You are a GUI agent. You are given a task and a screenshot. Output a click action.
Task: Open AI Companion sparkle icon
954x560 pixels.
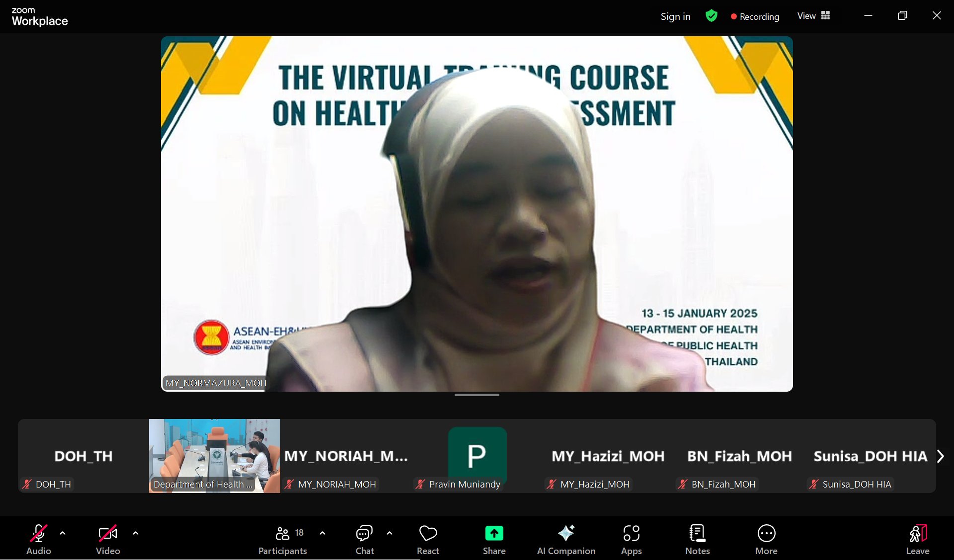(566, 534)
